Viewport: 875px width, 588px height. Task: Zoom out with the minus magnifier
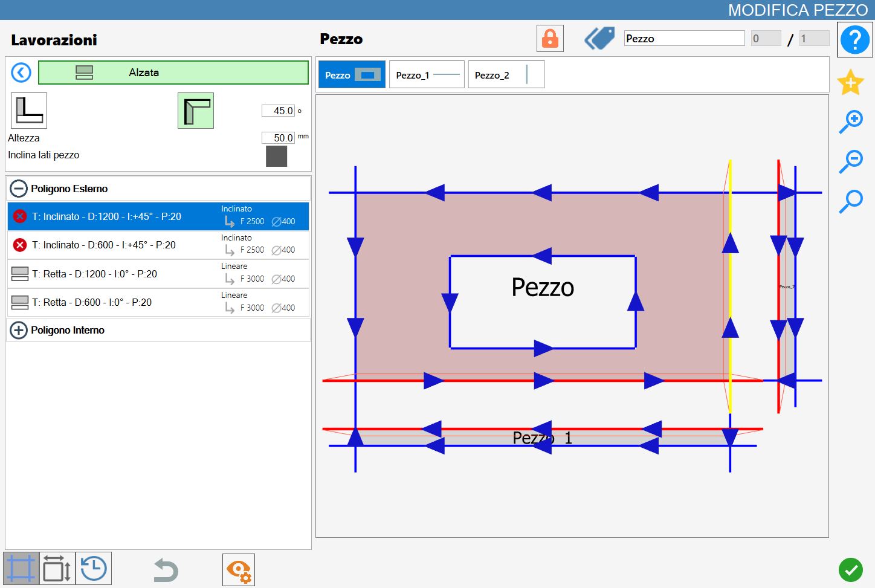click(x=851, y=161)
